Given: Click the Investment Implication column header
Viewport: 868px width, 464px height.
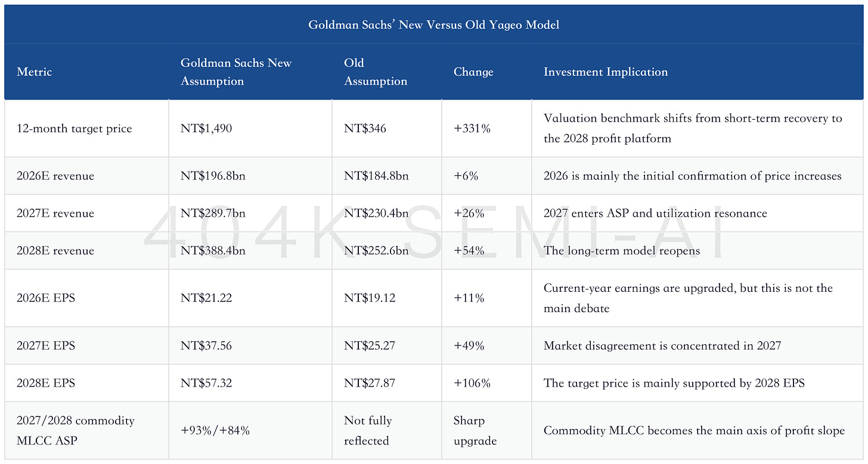Looking at the screenshot, I should pyautogui.click(x=606, y=72).
